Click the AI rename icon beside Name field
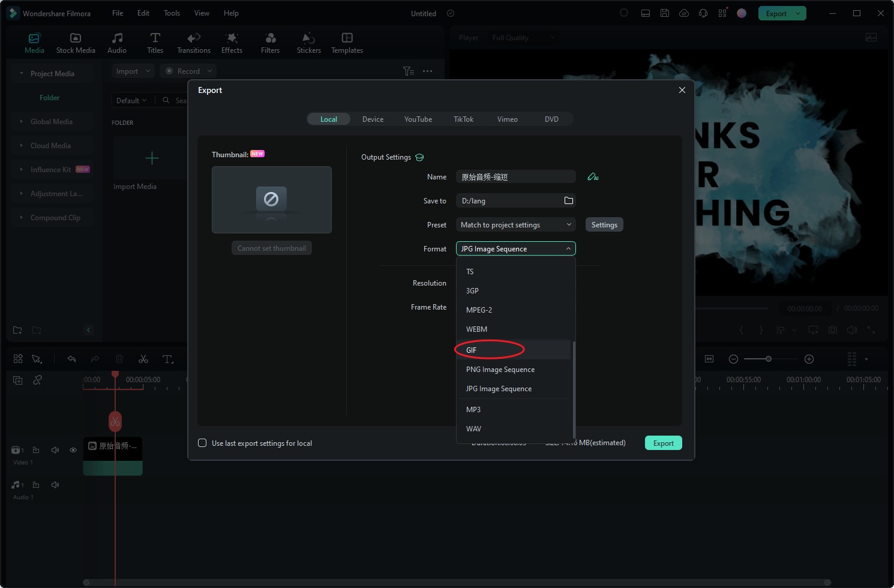Image resolution: width=894 pixels, height=588 pixels. pos(593,177)
